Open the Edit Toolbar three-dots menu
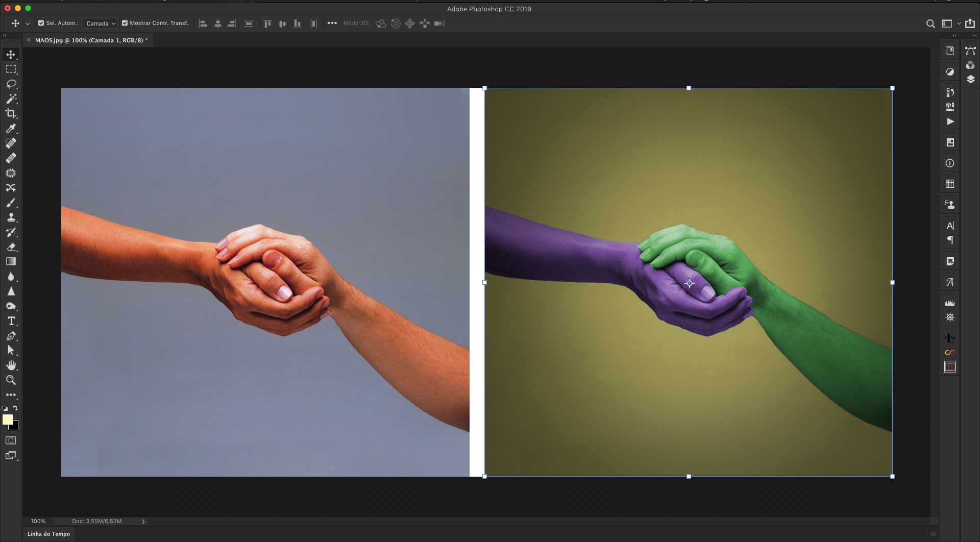This screenshot has height=542, width=980. (11, 395)
